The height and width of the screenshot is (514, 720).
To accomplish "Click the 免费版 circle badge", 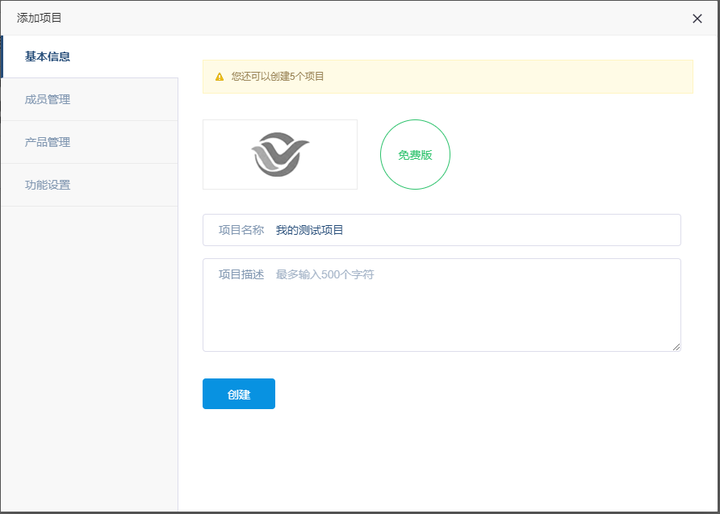I will tap(415, 155).
